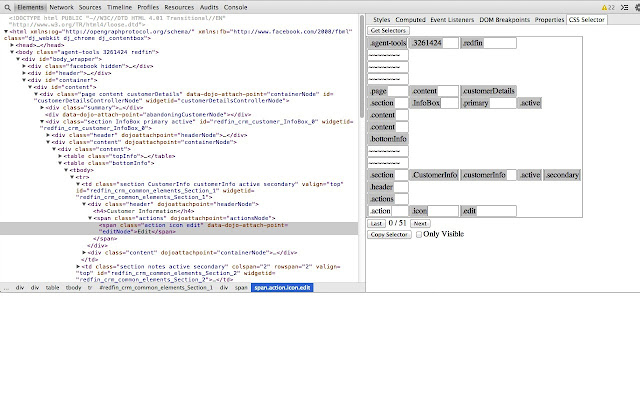The width and height of the screenshot is (640, 400).
Task: Open the DOM Breakpoints sidebar tab
Action: pos(504,20)
